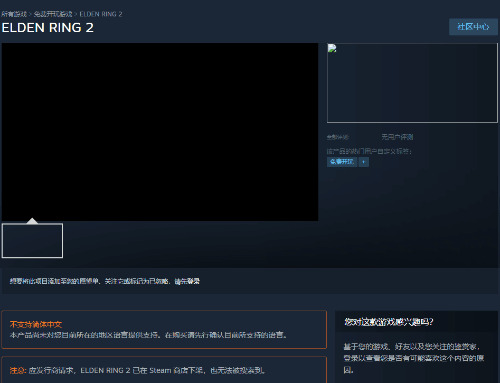This screenshot has height=383, width=500.
Task: Click the orange 不支持简体中文 warning heading
Action: 36,324
